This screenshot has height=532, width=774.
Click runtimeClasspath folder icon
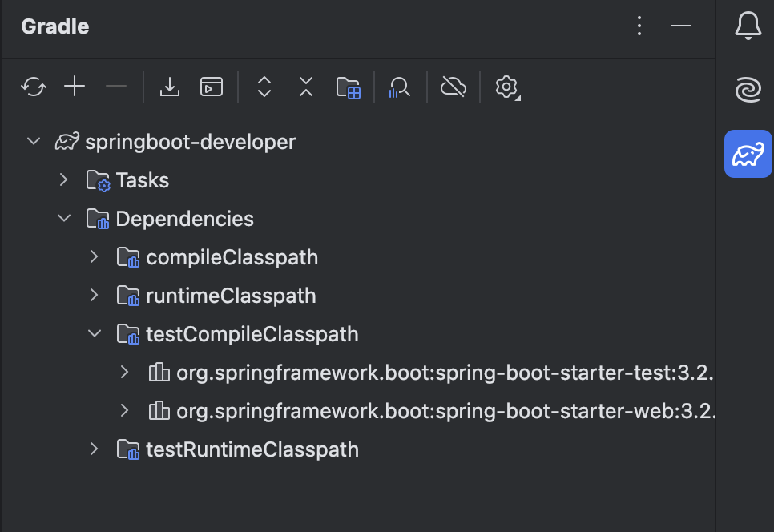(x=128, y=296)
